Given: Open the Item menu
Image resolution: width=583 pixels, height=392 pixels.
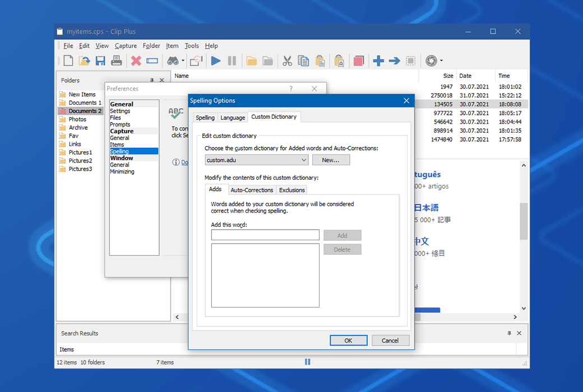Looking at the screenshot, I should click(172, 46).
